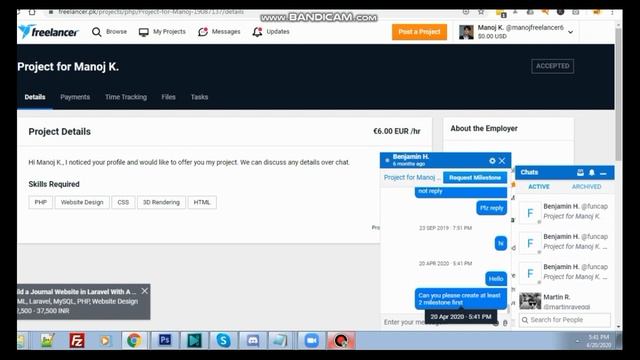Dismiss the Journal Website project notification

point(144,291)
